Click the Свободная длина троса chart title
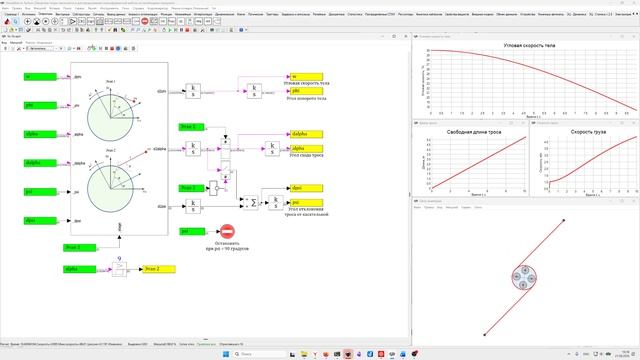 [473, 132]
